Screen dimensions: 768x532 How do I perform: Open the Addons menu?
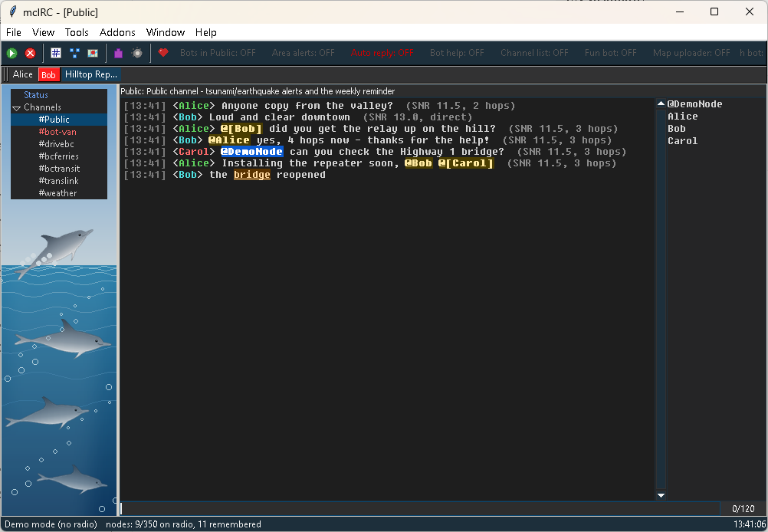(x=117, y=32)
